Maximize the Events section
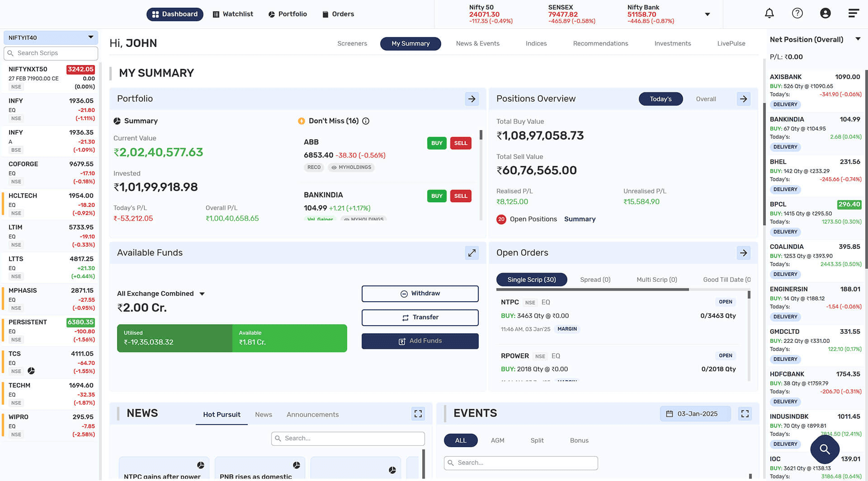The image size is (868, 481). 745,414
